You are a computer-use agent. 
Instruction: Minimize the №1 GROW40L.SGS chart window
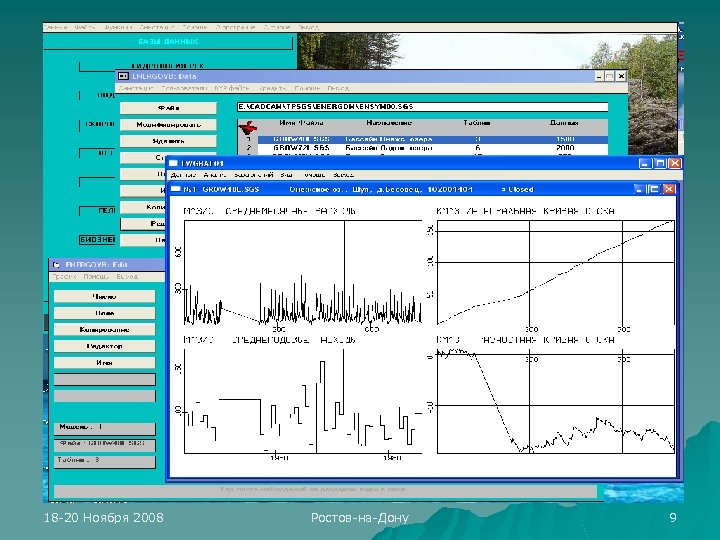click(x=639, y=189)
